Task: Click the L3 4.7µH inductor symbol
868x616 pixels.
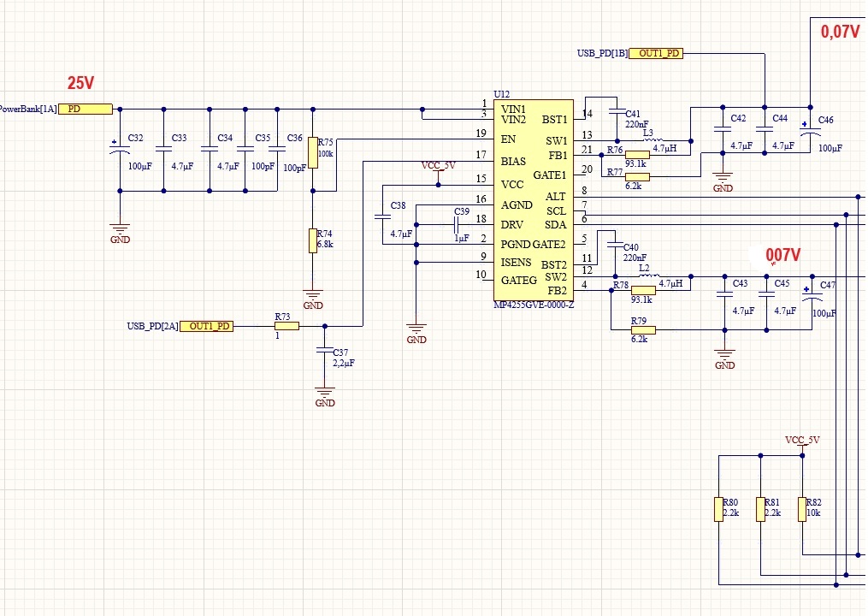Action: coord(658,140)
